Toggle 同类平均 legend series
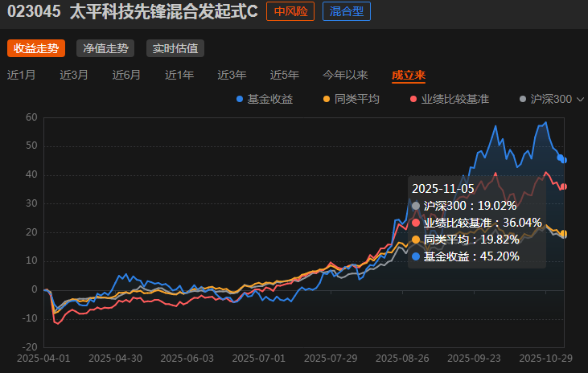 click(352, 100)
